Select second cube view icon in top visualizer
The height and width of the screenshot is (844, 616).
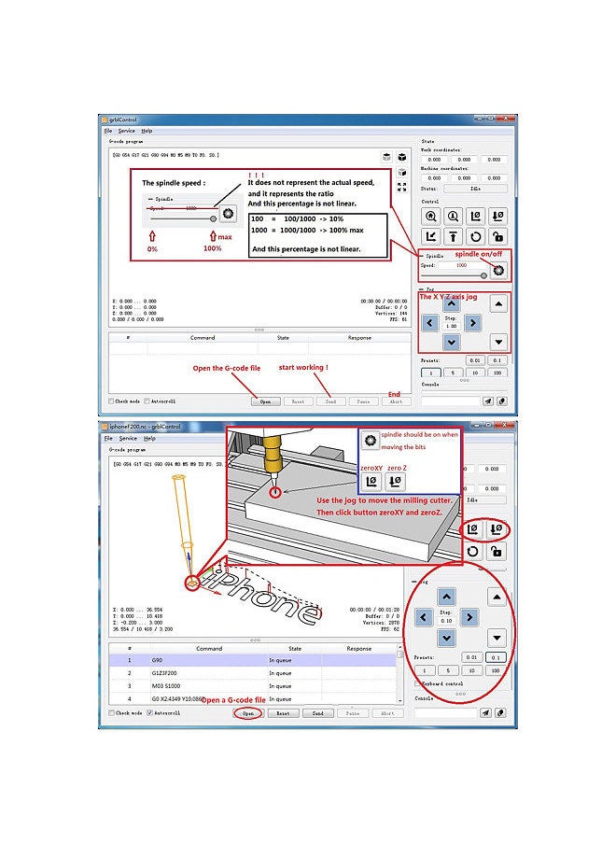(402, 157)
